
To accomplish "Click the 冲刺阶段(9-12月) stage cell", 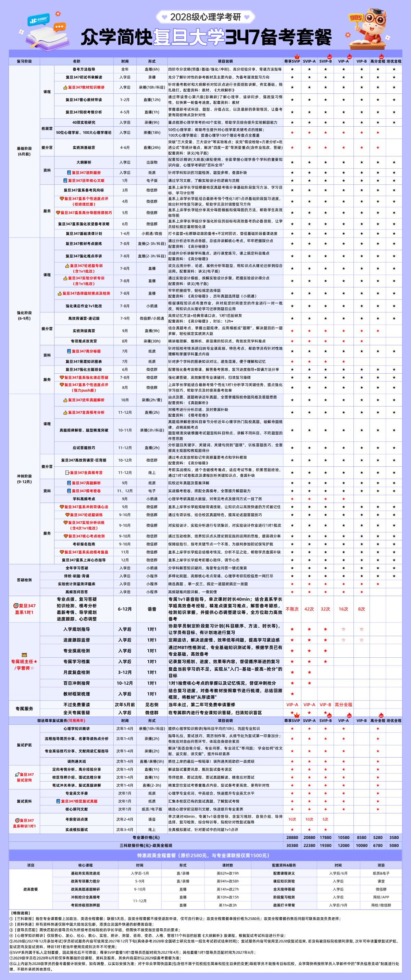I will (x=24, y=479).
